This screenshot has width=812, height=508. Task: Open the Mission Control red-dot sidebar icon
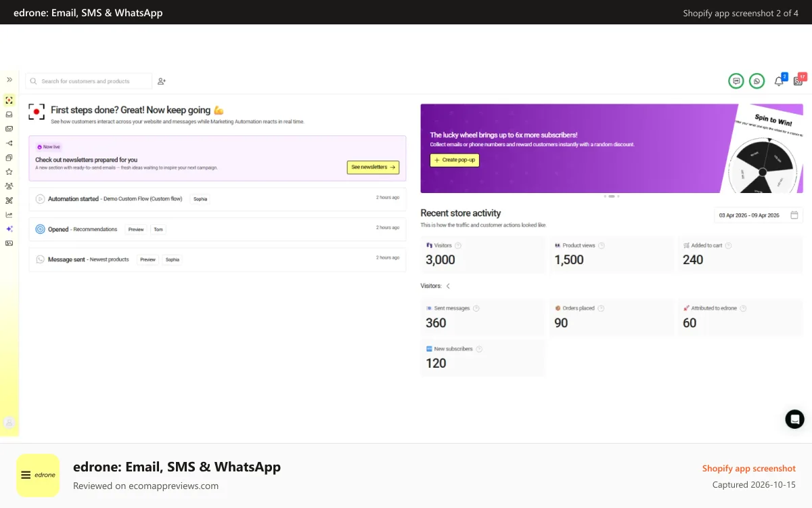click(9, 100)
